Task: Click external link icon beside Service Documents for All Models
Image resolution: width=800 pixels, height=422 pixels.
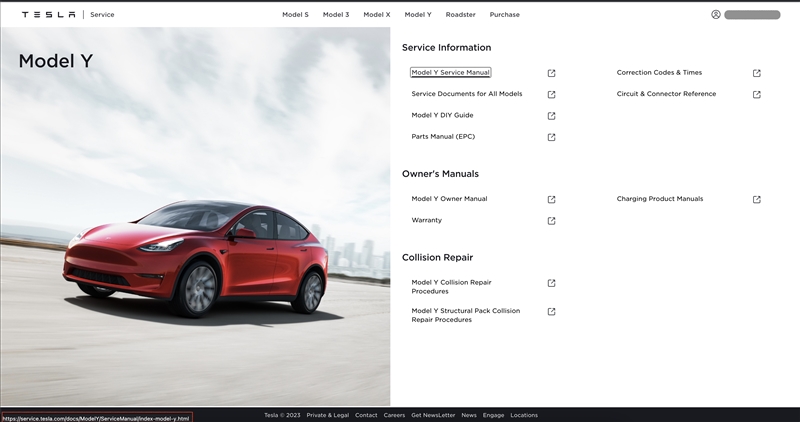Action: click(x=552, y=94)
